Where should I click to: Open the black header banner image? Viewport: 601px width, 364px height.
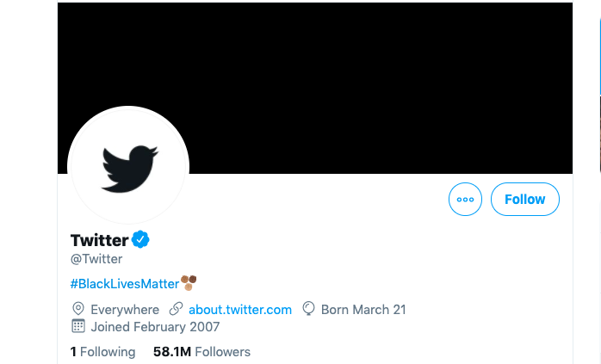coord(315,88)
